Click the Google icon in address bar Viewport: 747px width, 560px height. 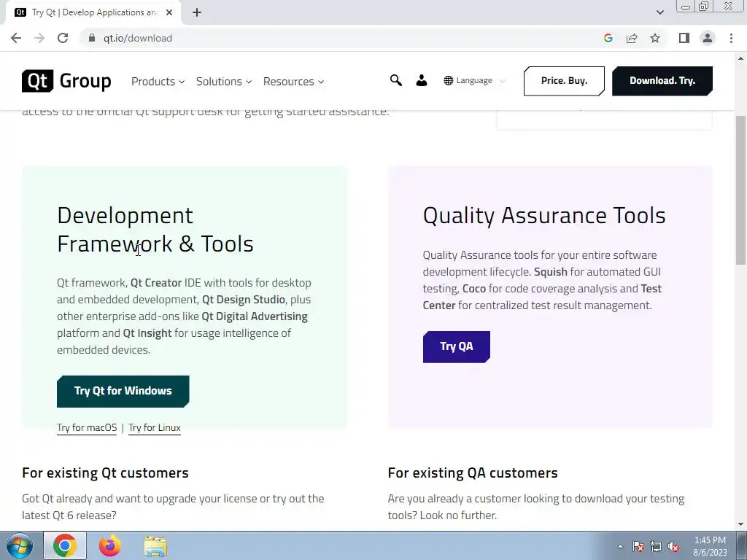[x=608, y=38]
